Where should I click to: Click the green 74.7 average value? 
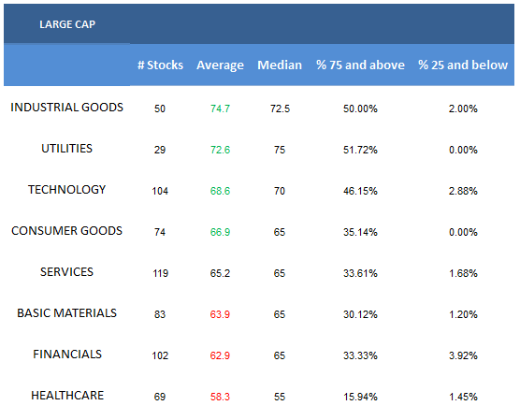220,109
